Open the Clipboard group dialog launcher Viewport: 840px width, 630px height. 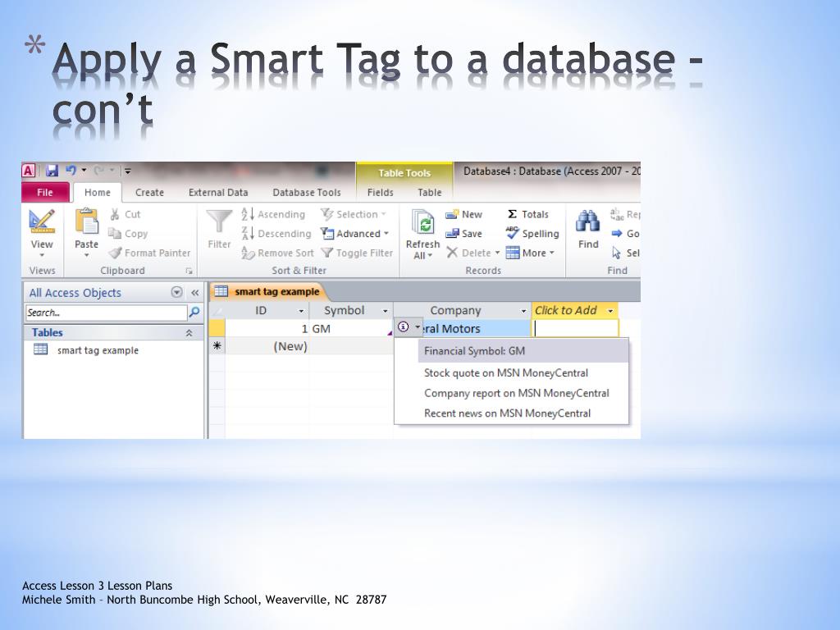(189, 271)
